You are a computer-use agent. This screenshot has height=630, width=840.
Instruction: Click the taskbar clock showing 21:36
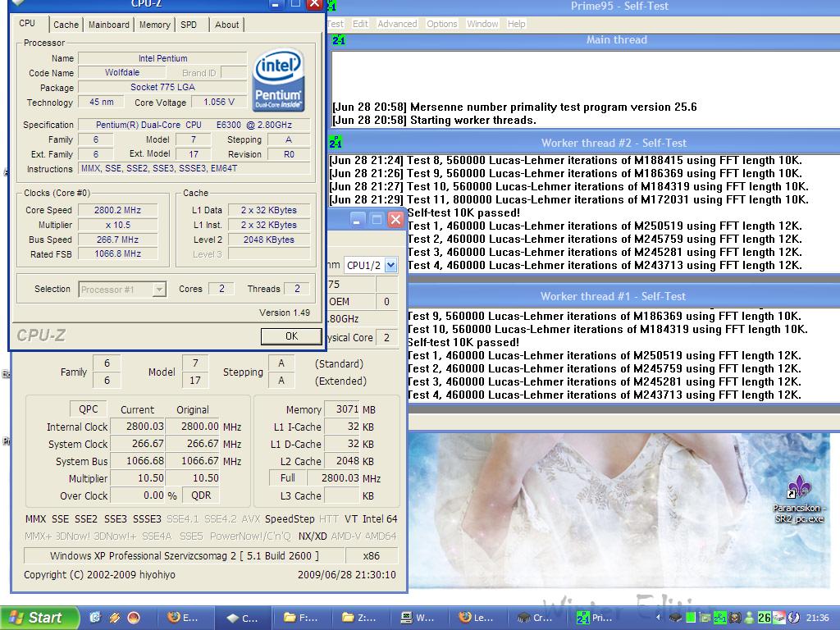point(818,618)
